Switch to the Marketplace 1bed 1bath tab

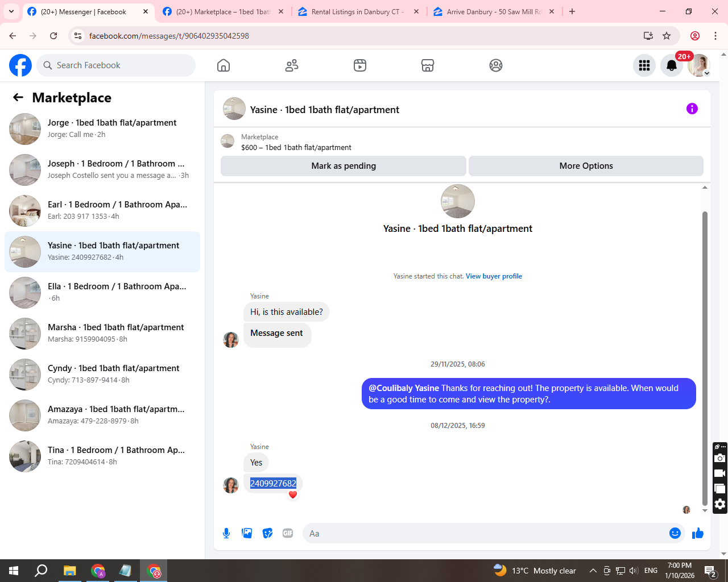tap(224, 11)
